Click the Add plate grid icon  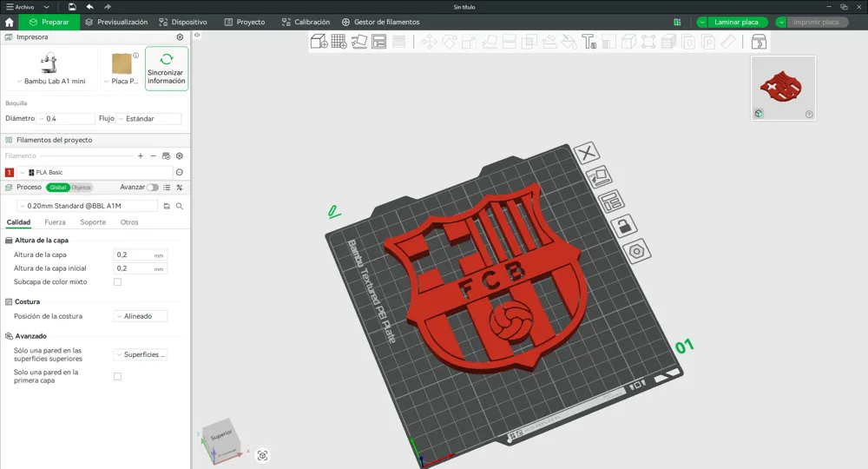(339, 42)
